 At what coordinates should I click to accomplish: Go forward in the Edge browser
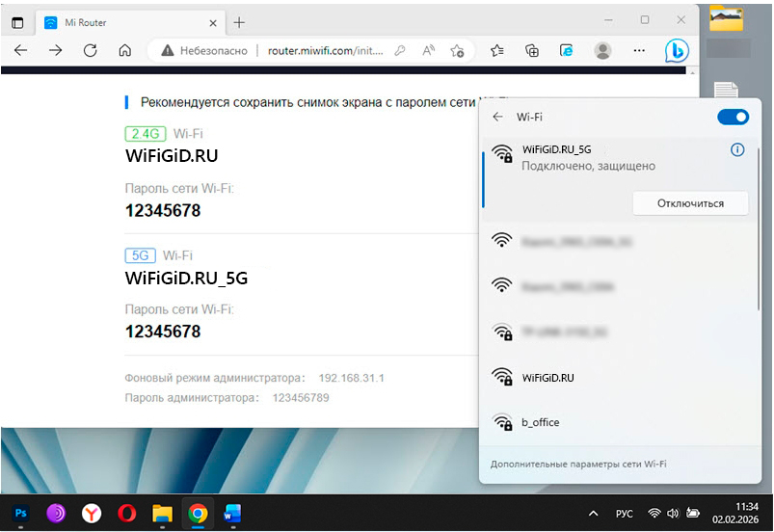tap(55, 50)
